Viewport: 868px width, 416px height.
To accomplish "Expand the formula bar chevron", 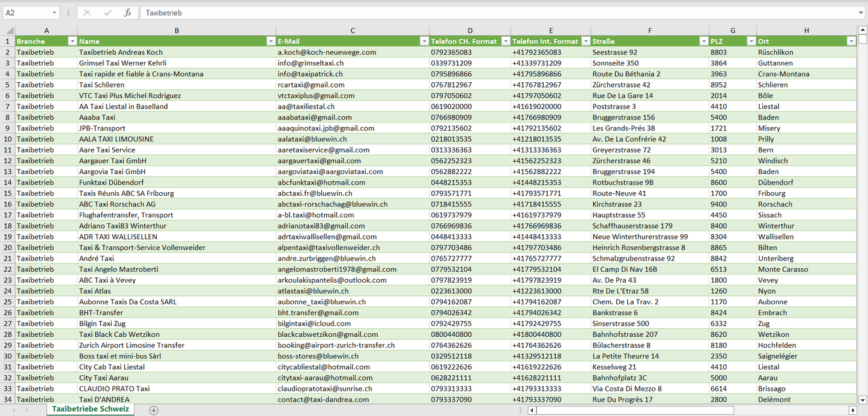I will pyautogui.click(x=861, y=13).
